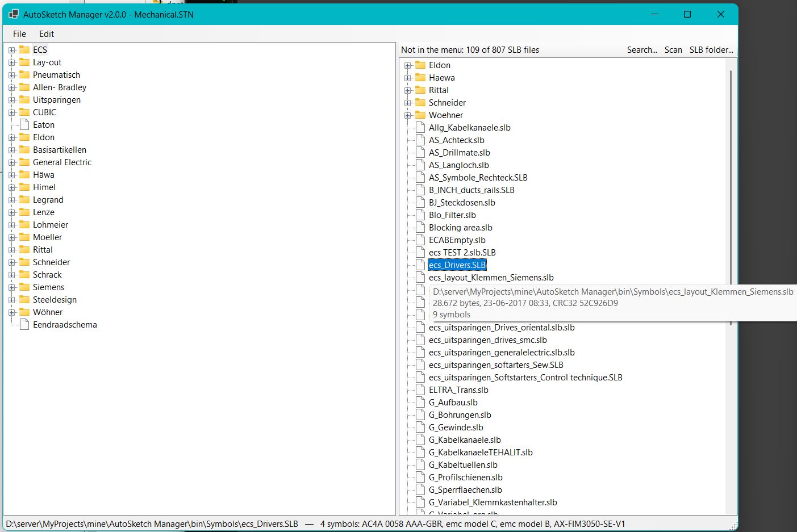The width and height of the screenshot is (797, 532).
Task: Open the Edit menu
Action: point(47,34)
